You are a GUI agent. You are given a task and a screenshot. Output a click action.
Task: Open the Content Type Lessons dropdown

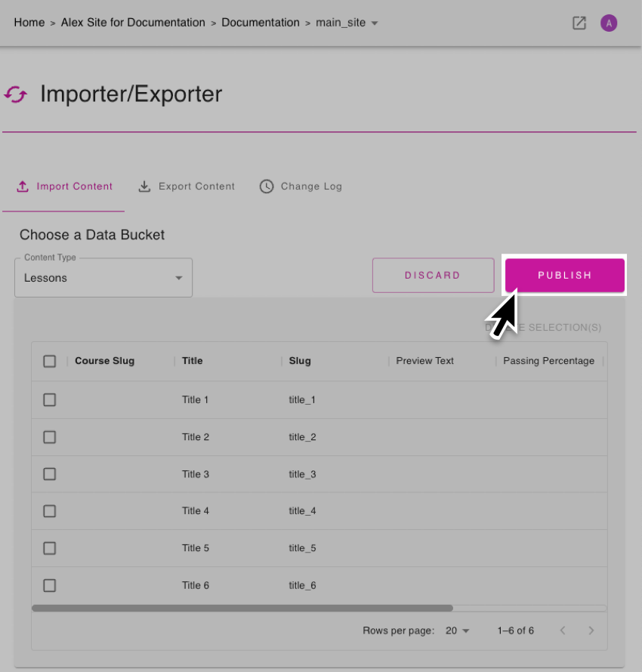103,278
